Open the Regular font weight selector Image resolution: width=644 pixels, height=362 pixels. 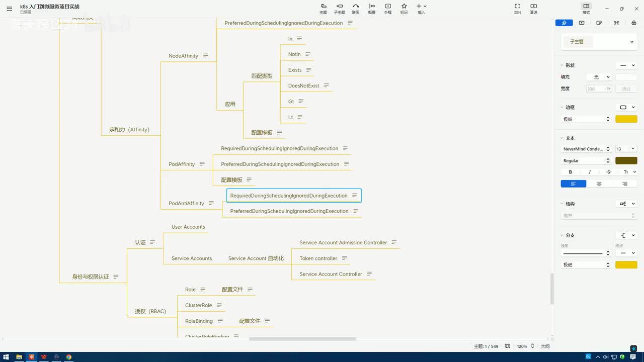point(586,160)
